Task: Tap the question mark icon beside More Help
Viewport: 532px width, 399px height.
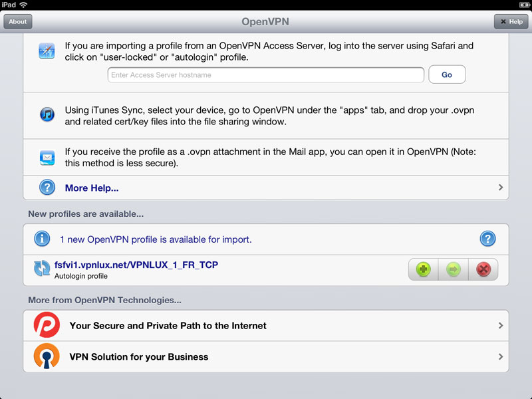Action: [x=47, y=188]
